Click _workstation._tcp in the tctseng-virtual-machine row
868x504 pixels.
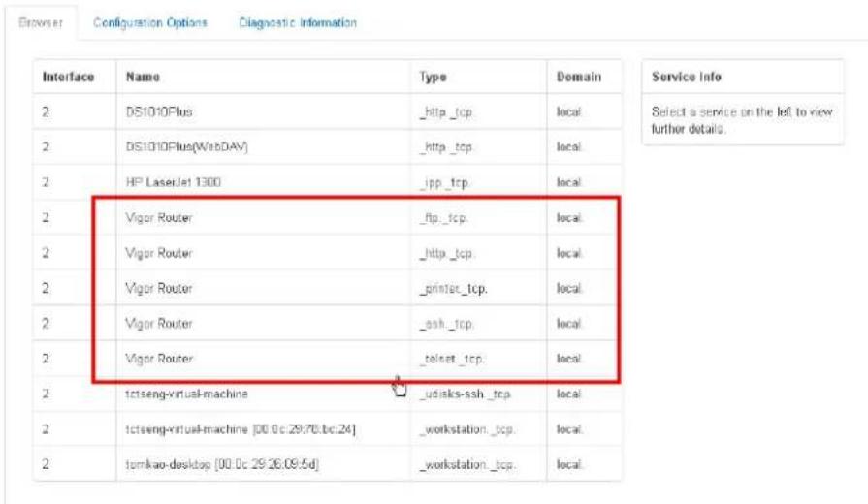pyautogui.click(x=467, y=430)
